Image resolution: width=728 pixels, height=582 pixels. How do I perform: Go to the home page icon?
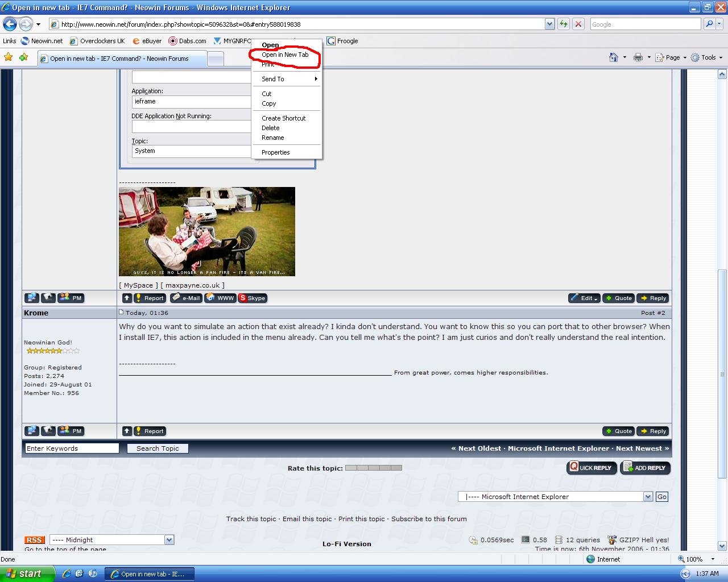click(x=613, y=57)
